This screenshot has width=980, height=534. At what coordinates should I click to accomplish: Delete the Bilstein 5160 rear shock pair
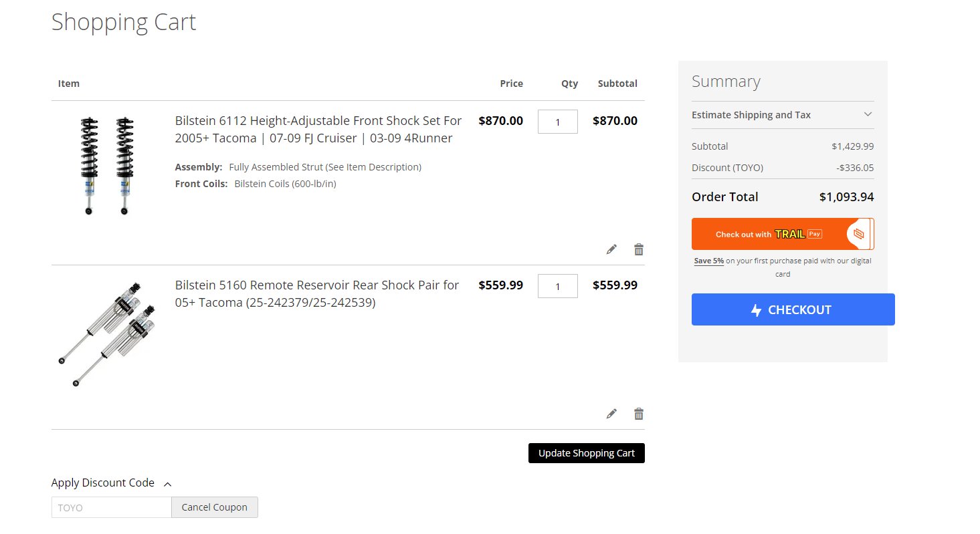point(639,414)
